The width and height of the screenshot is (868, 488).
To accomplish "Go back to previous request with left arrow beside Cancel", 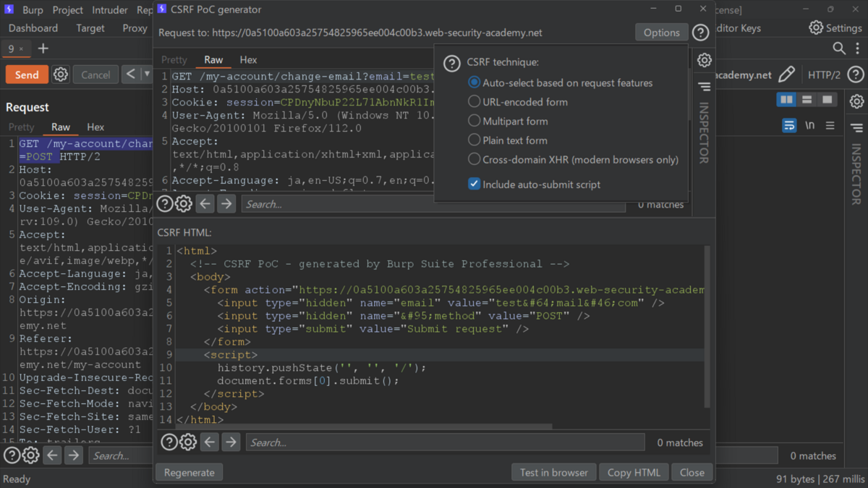I will pyautogui.click(x=131, y=74).
